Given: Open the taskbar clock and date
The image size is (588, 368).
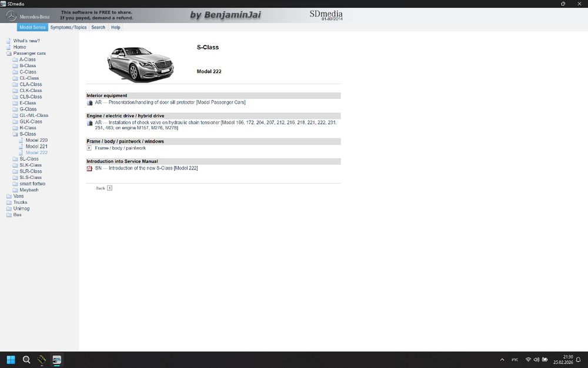Looking at the screenshot, I should tap(563, 360).
